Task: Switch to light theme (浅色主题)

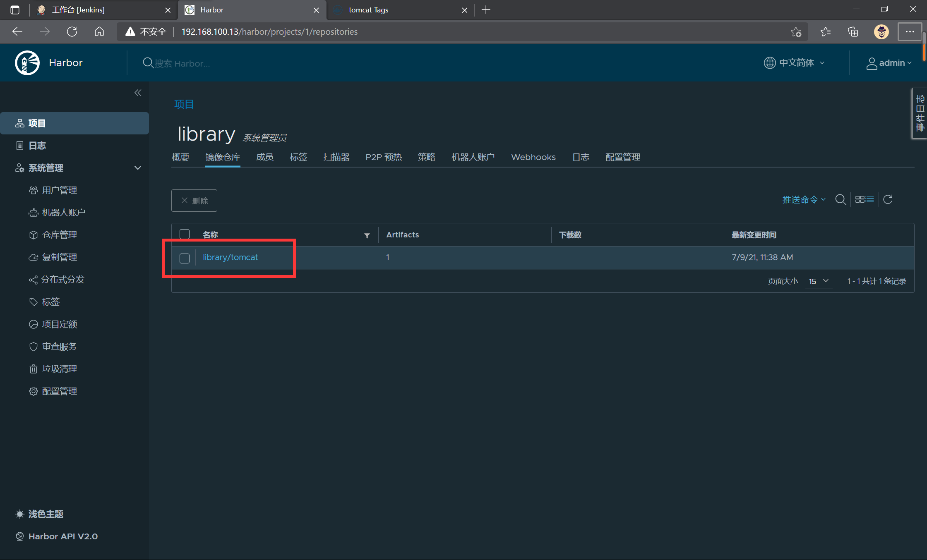Action: (x=46, y=514)
